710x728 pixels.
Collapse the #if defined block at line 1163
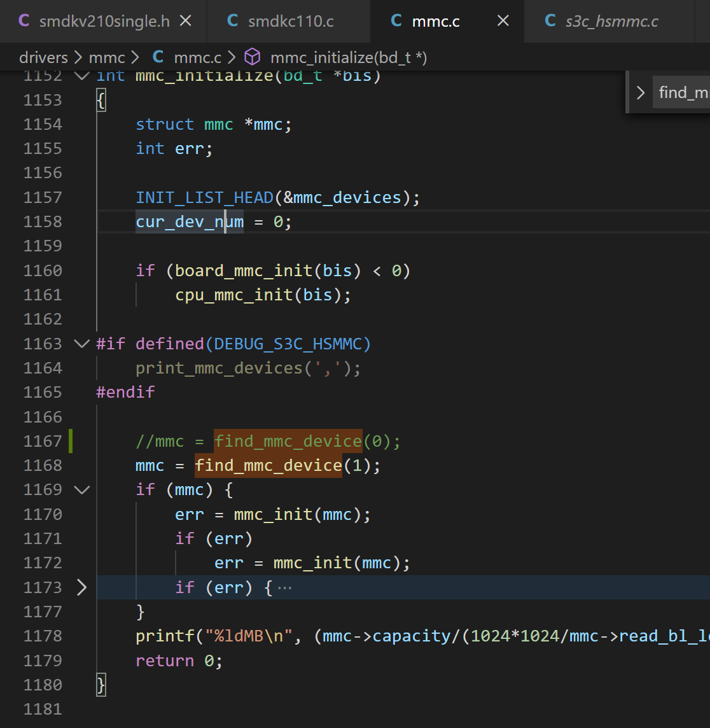pos(82,344)
